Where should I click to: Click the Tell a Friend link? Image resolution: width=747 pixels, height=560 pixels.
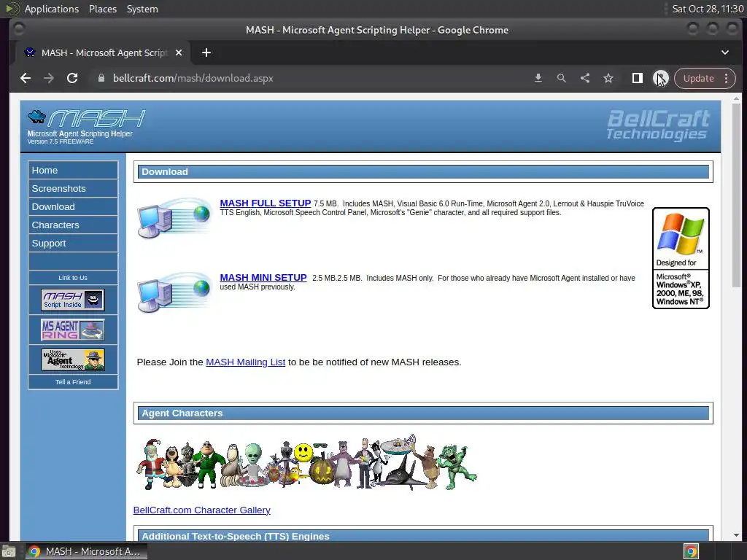pos(73,382)
